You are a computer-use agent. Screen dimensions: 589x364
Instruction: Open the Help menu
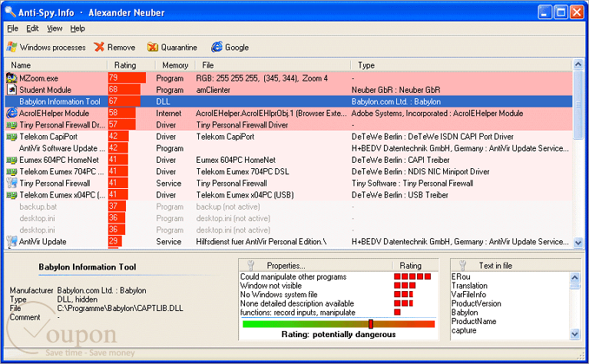(78, 28)
